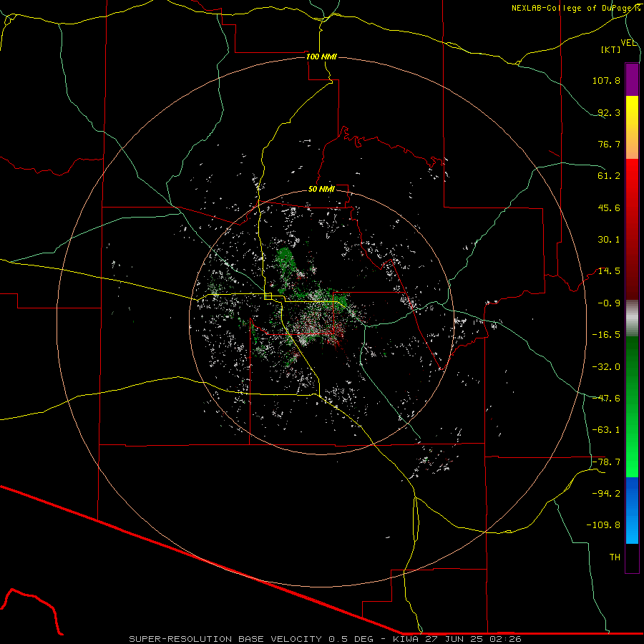This screenshot has width=644, height=644.
Task: Select the -16.5 velocity scale value
Action: point(606,335)
